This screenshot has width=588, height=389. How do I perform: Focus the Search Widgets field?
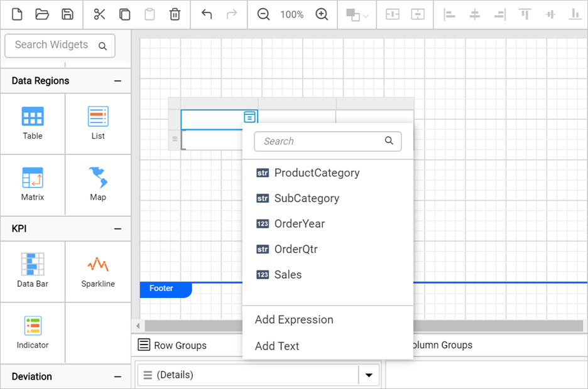click(60, 45)
